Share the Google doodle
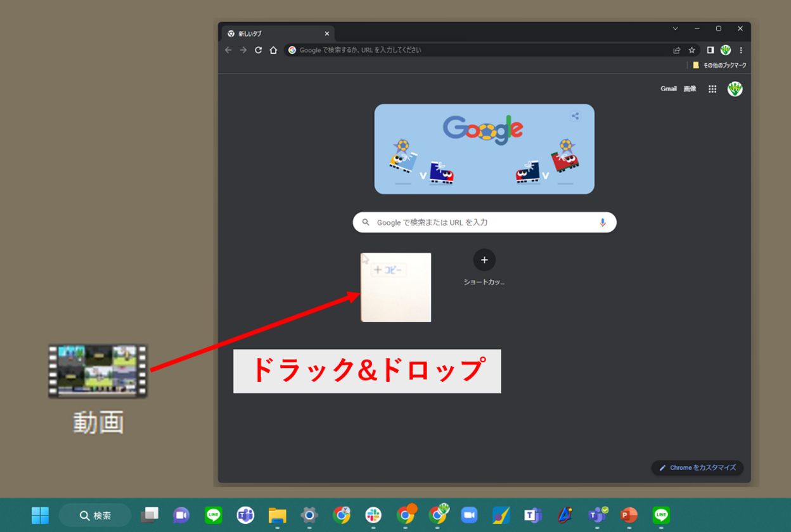 tap(576, 116)
